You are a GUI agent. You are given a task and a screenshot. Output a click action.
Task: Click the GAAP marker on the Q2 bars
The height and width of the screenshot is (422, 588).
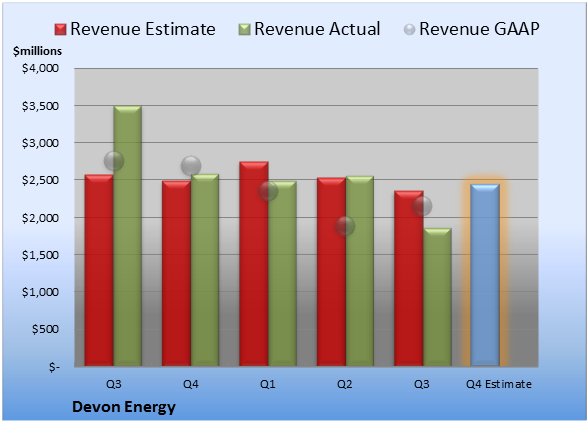pos(345,226)
